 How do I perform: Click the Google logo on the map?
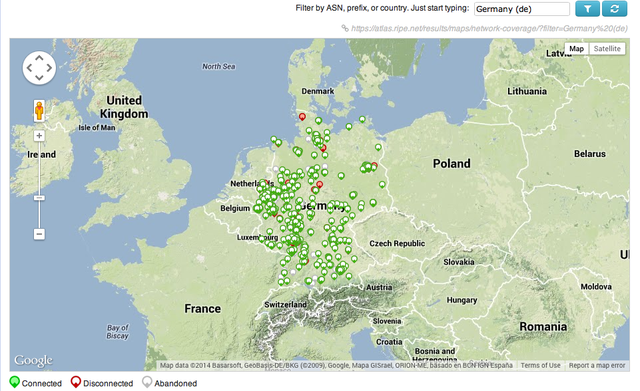tap(33, 360)
